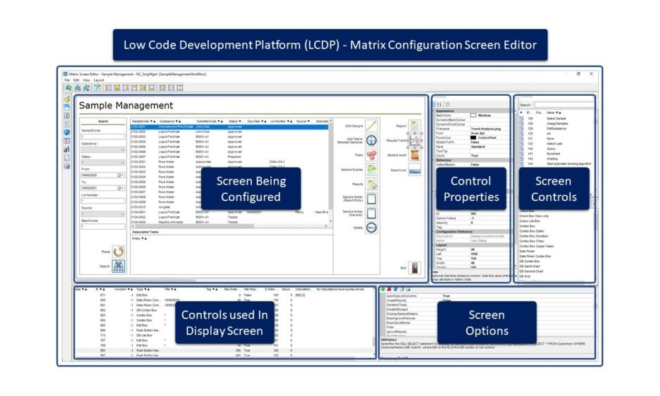Open the Tests red cluster icon
Viewport: 660px width, 396px height.
point(371,155)
